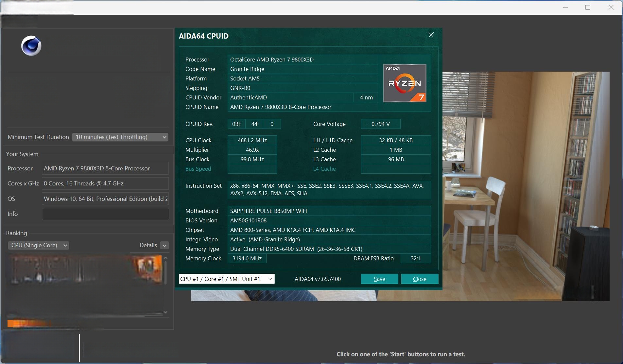Click the 'Start' buttons status message
623x364 pixels.
pyautogui.click(x=401, y=354)
